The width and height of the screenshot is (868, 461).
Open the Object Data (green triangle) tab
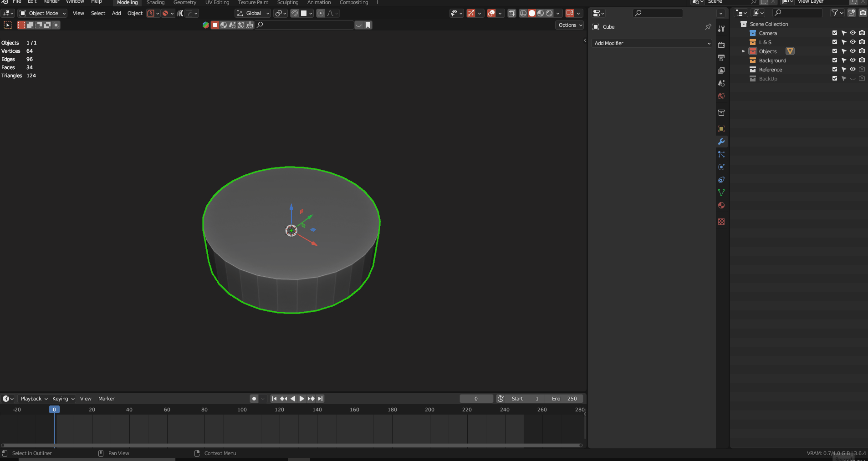[721, 193]
